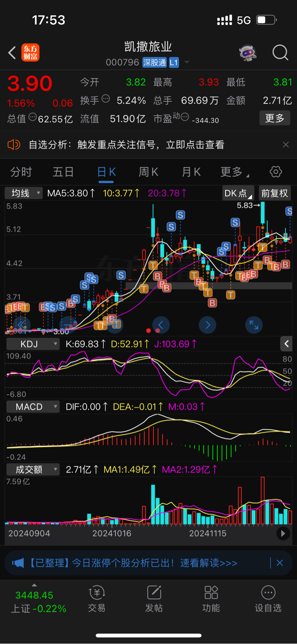Tap the 3.90 current price

pos(30,83)
